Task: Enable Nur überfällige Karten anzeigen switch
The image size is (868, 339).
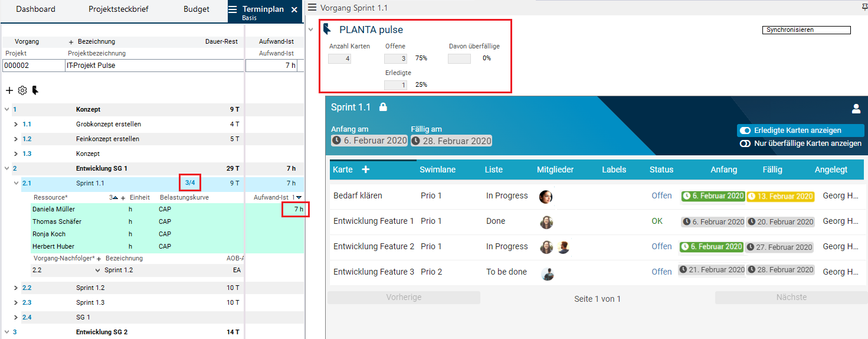Action: [745, 144]
